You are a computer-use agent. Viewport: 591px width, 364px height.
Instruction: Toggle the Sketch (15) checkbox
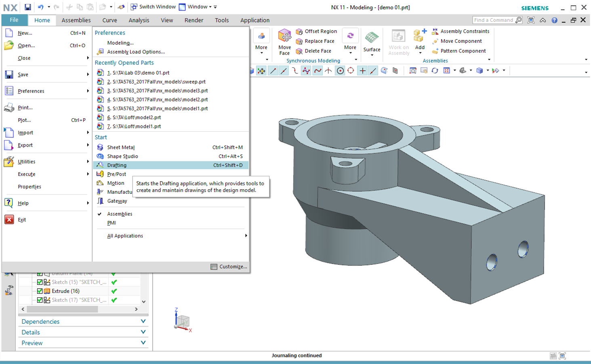coord(40,282)
